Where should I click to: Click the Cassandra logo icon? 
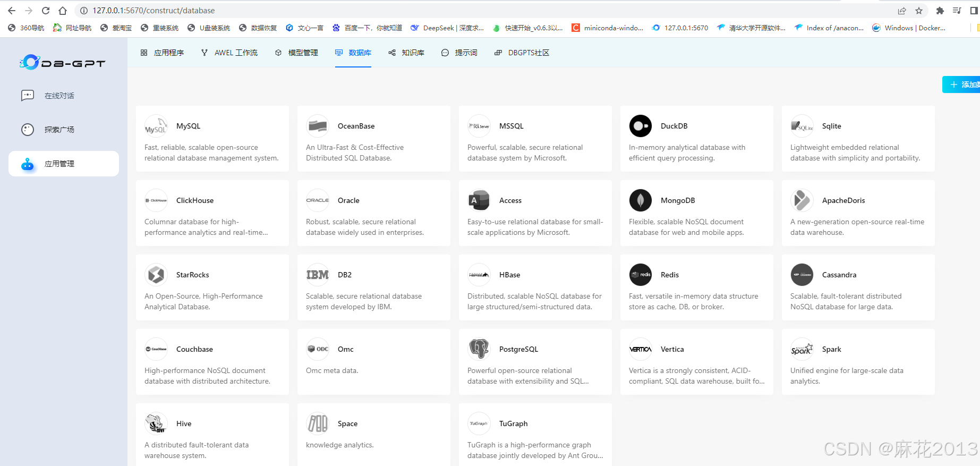[x=802, y=275]
